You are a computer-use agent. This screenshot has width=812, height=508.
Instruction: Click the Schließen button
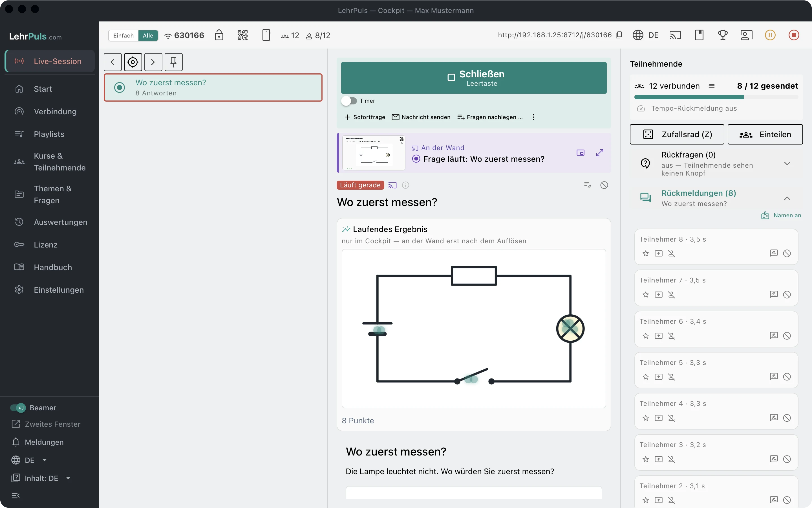[474, 78]
